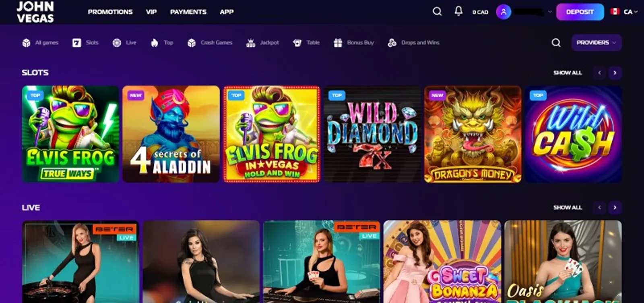The height and width of the screenshot is (303, 644).
Task: Click the NEW badge on Aladdin
Action: point(136,95)
